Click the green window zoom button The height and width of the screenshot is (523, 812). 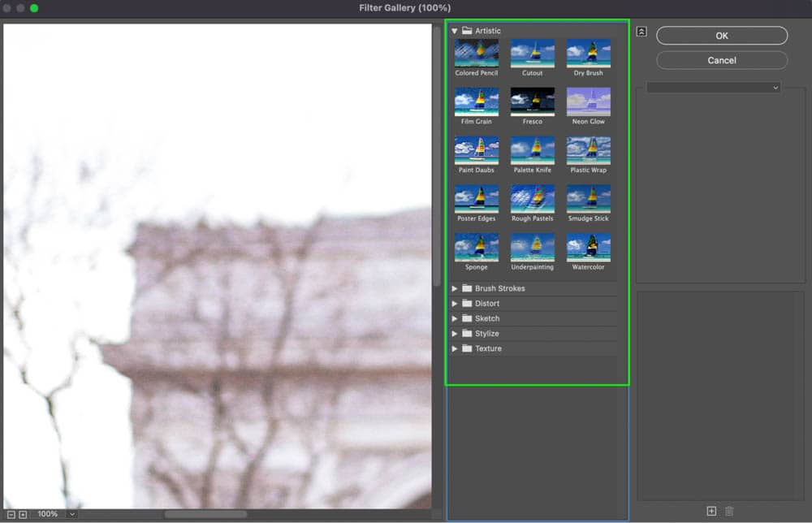tap(34, 8)
